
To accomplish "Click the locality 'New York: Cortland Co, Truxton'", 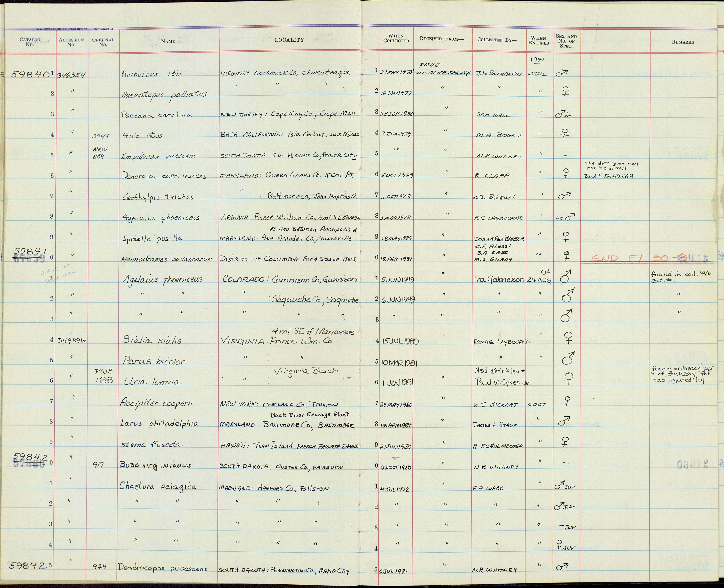I will coord(279,404).
